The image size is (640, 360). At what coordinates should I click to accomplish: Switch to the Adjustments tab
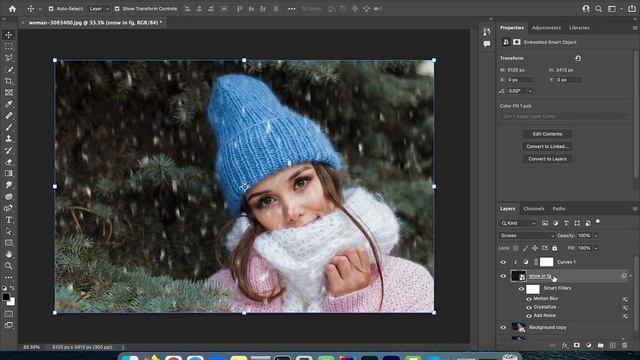point(546,28)
